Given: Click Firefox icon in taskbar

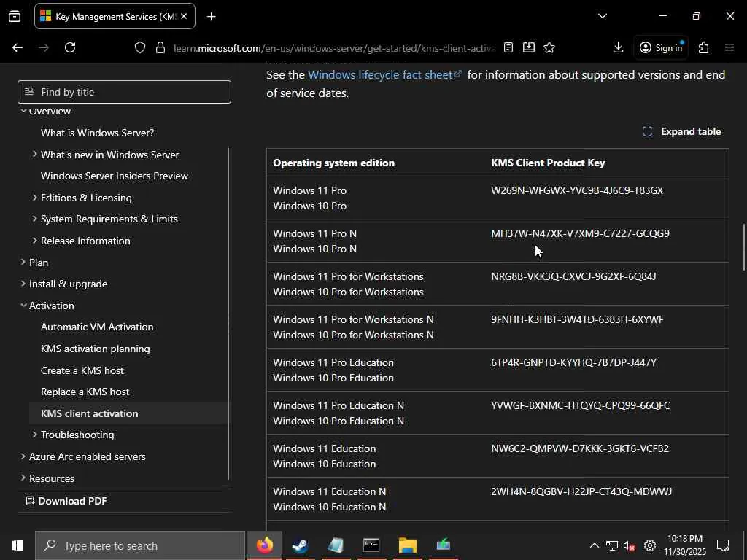Looking at the screenshot, I should pos(264,545).
